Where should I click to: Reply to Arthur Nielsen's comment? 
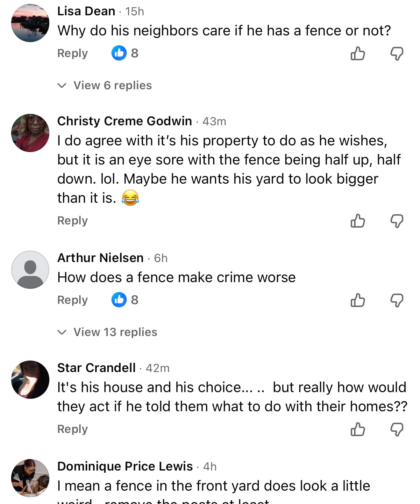[x=72, y=300]
